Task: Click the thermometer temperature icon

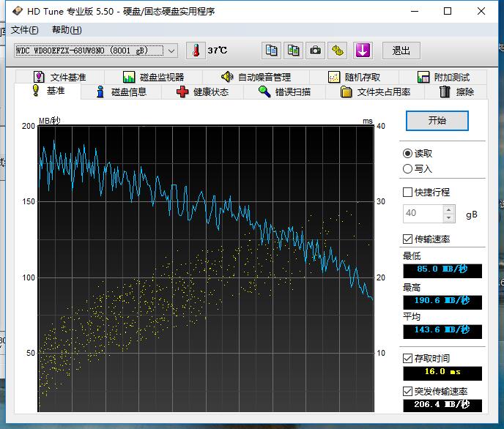Action: point(196,51)
